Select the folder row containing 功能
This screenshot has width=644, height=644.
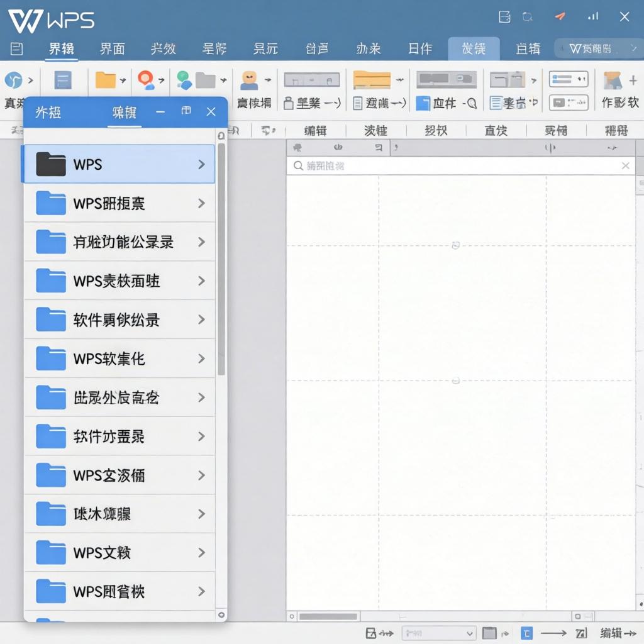point(119,242)
